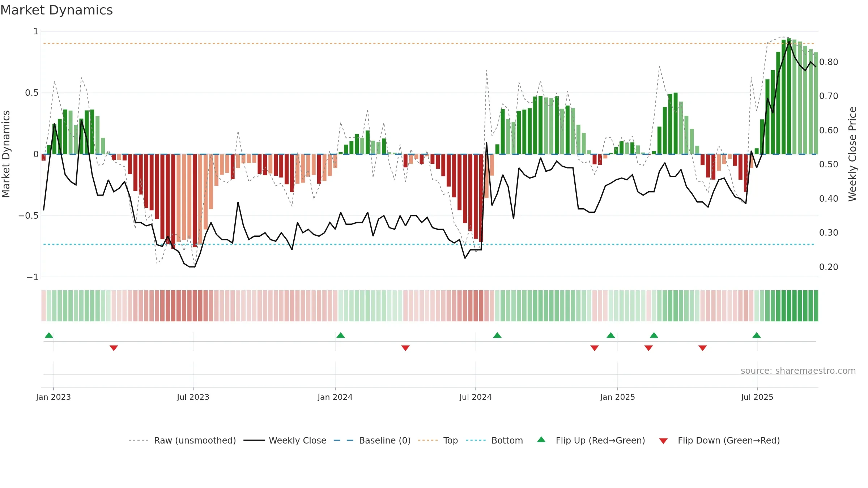The image size is (868, 488).
Task: Toggle the Flip Down (Green→Red) legend entry
Action: click(x=719, y=440)
